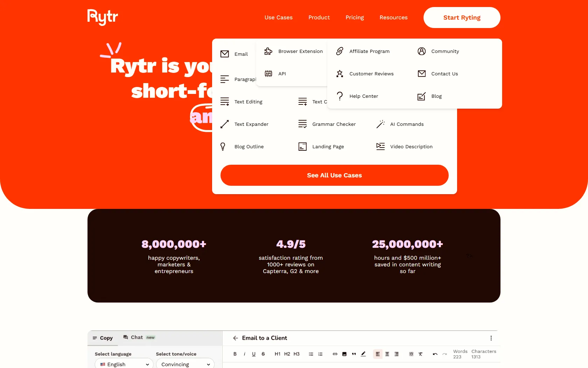
Task: Open the Resources menu
Action: click(x=393, y=18)
